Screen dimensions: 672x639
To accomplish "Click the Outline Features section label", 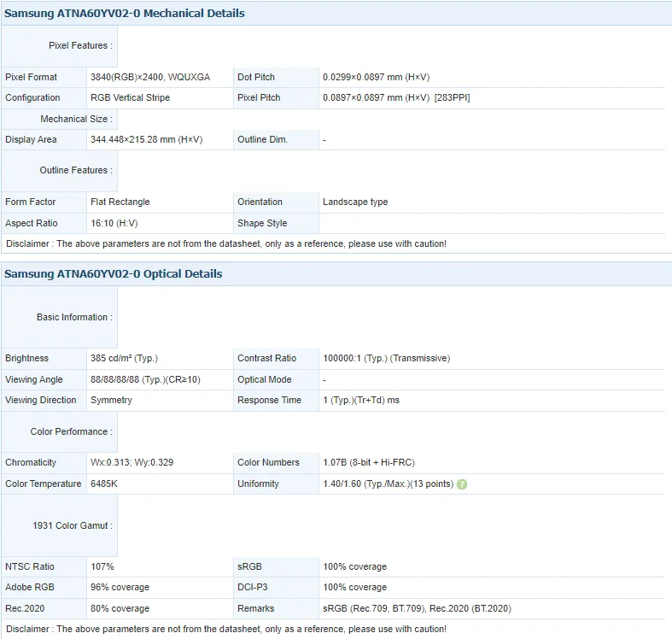I will (x=76, y=170).
